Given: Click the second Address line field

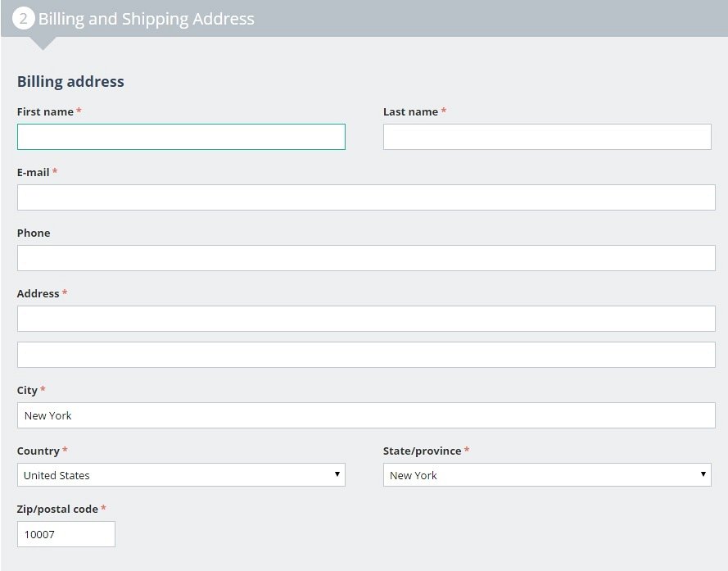Looking at the screenshot, I should pos(366,355).
